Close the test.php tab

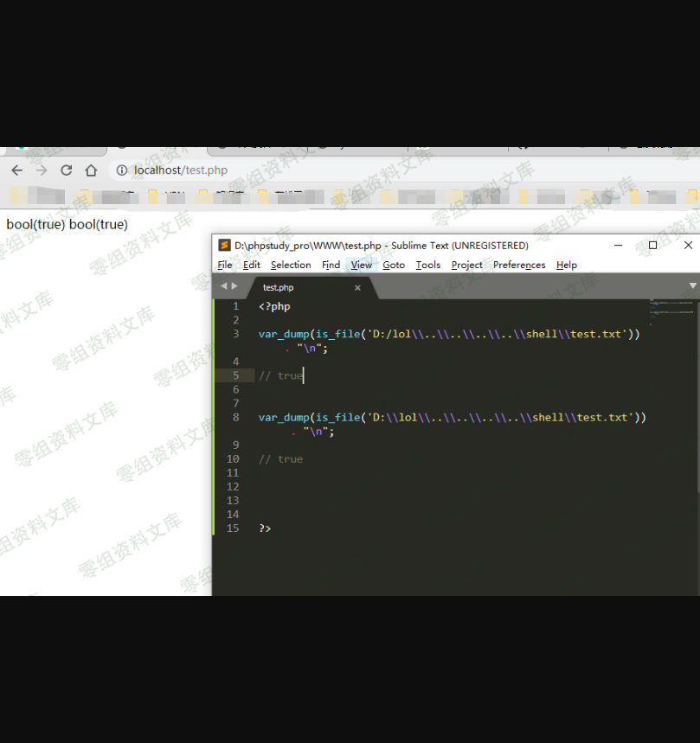[357, 287]
